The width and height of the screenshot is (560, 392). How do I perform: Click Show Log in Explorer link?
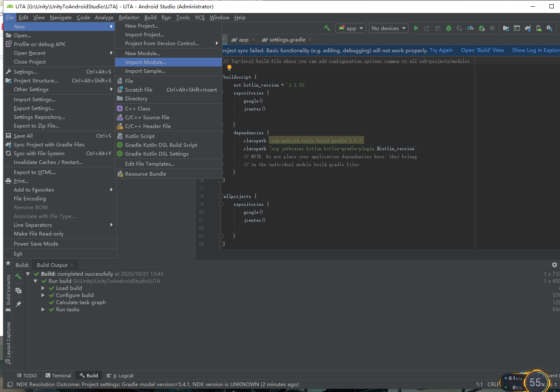pos(536,50)
